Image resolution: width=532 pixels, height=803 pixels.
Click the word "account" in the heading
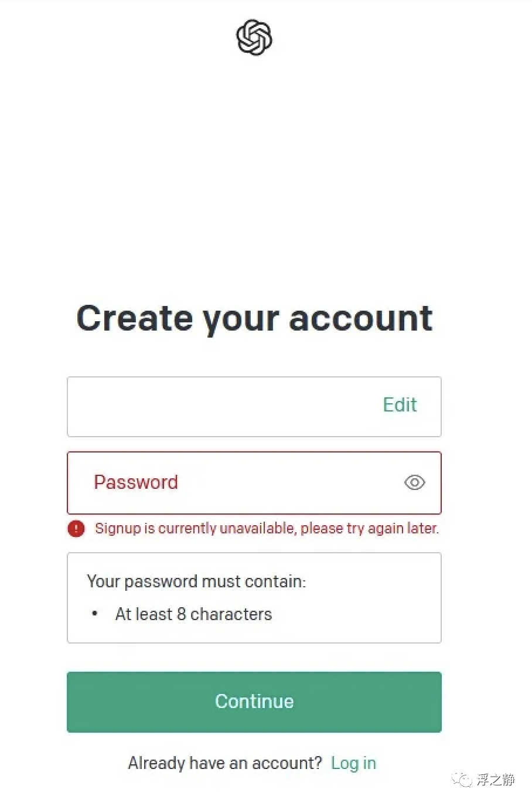[x=360, y=318]
